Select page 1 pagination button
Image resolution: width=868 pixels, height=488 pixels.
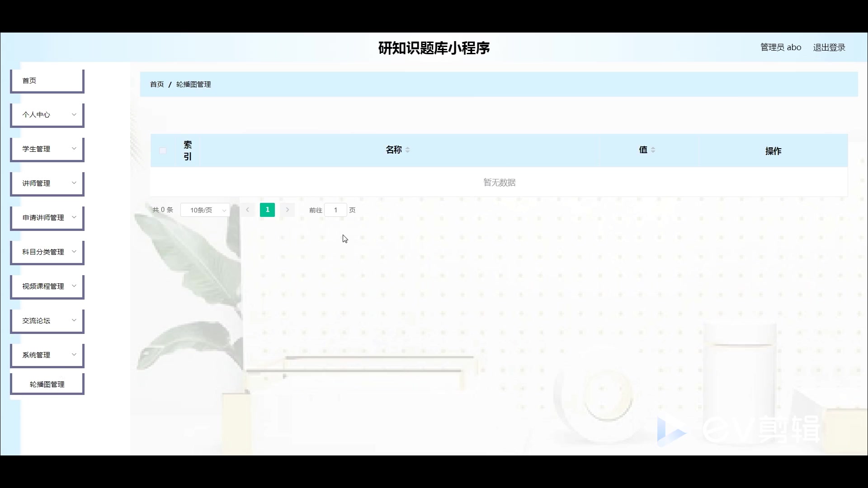click(267, 210)
